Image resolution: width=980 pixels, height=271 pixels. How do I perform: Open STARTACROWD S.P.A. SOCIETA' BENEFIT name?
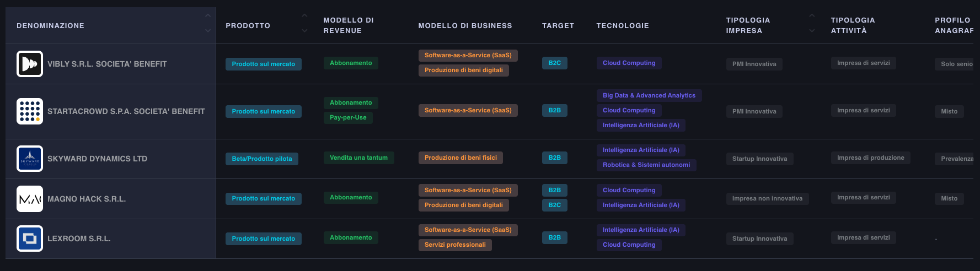click(126, 111)
